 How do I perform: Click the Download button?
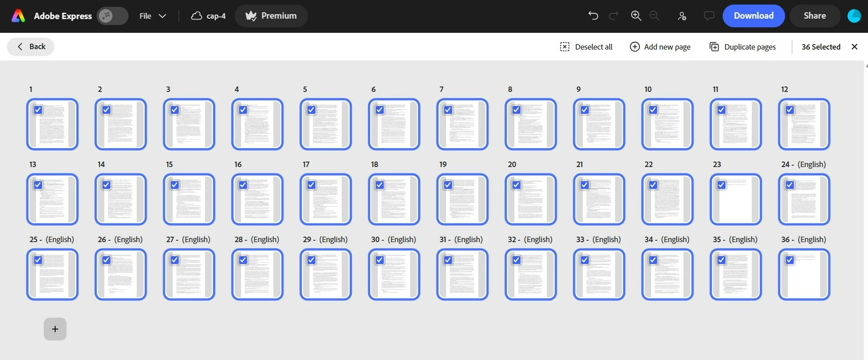tap(754, 16)
